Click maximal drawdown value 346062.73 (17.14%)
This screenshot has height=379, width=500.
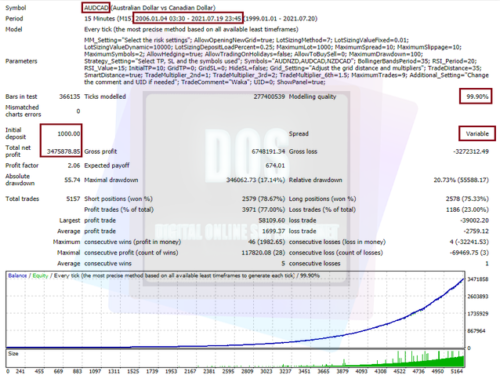(x=256, y=180)
